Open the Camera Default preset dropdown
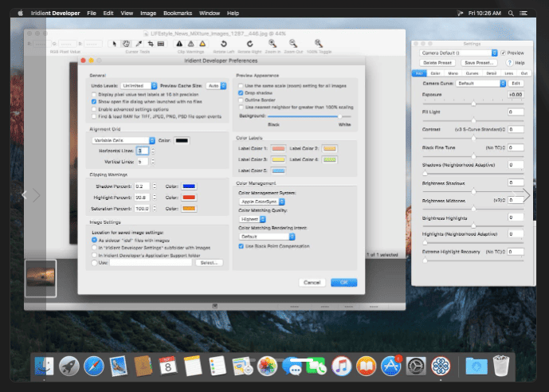 458,53
